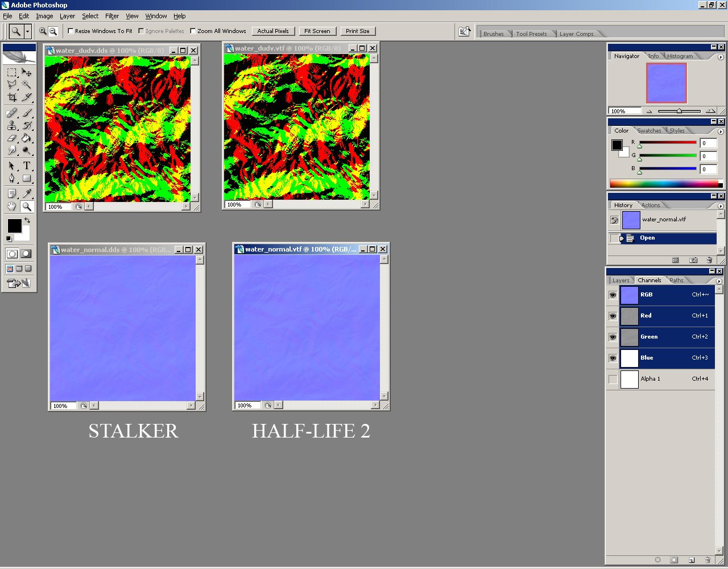
Task: Click the red R color slider
Action: point(668,142)
